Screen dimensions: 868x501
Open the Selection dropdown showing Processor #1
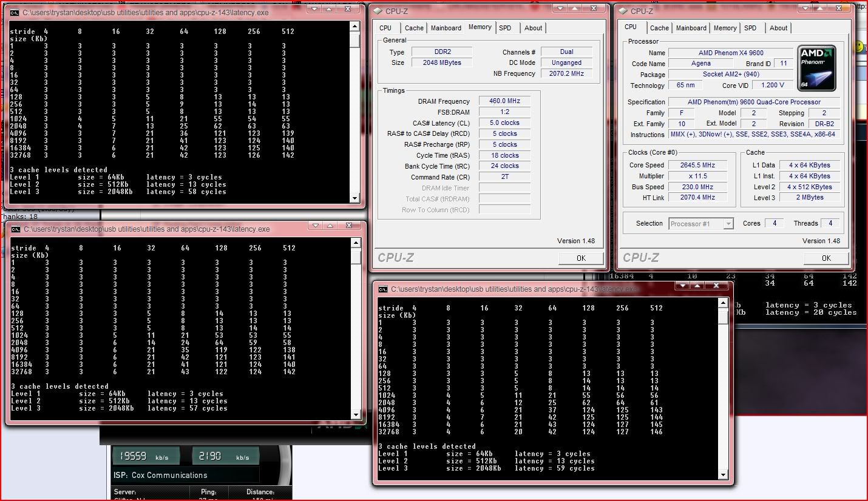point(701,224)
